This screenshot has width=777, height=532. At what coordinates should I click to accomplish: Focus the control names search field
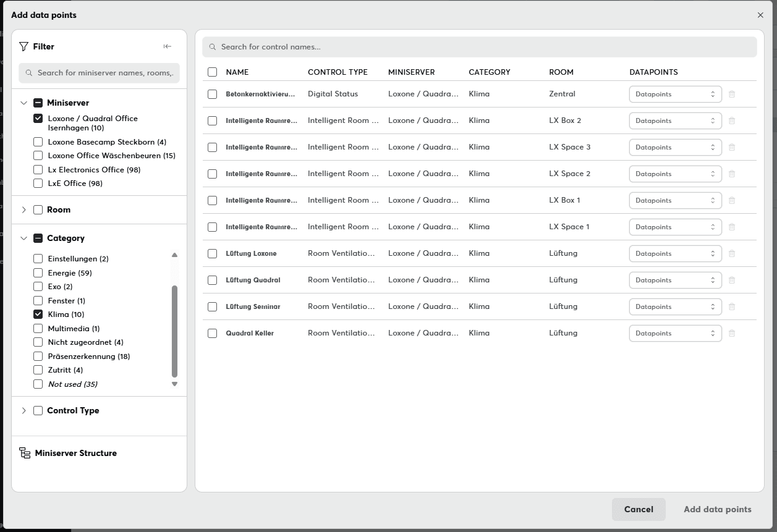(x=479, y=47)
